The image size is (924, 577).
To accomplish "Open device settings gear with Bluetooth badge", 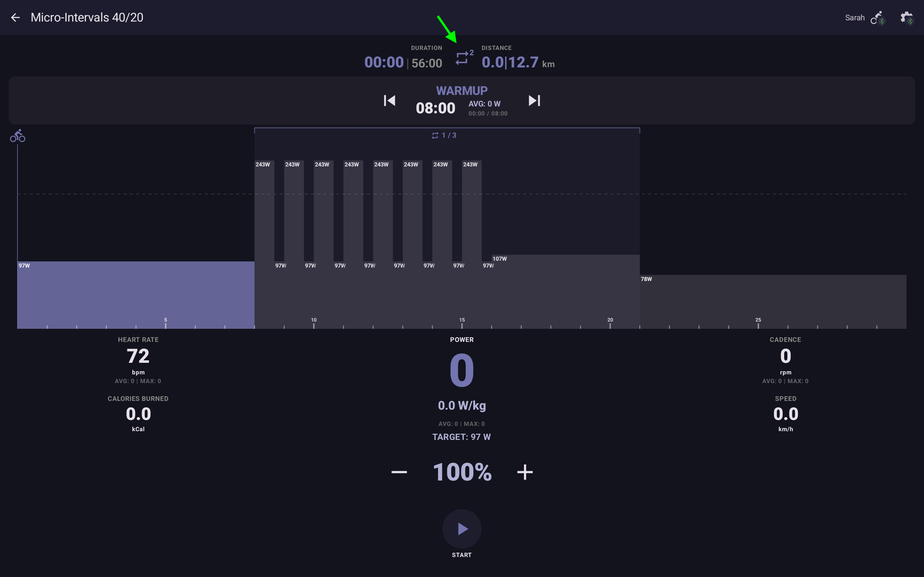I will [907, 18].
